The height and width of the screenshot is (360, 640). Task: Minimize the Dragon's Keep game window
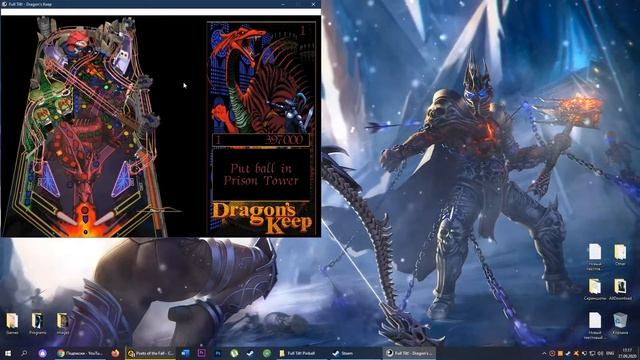(x=283, y=4)
